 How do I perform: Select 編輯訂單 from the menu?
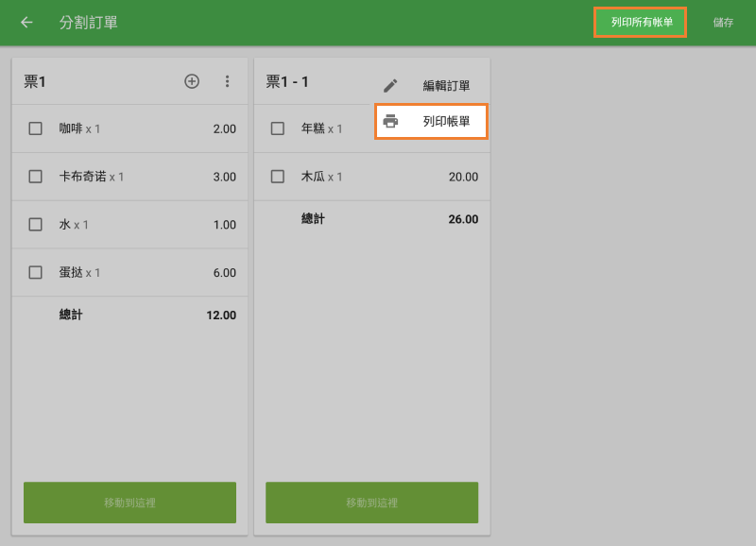tap(446, 86)
